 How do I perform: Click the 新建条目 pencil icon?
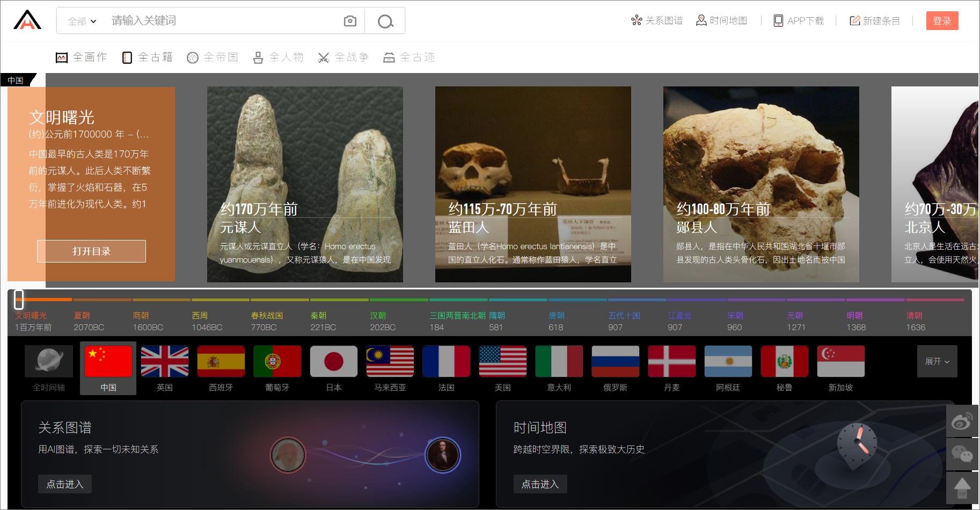[x=854, y=20]
